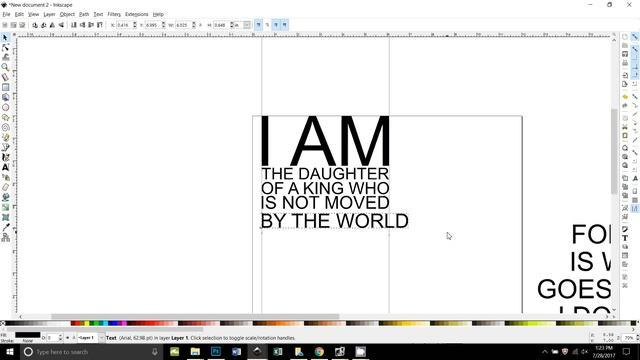Open Word from the taskbar
This screenshot has height=360, width=640.
click(x=236, y=352)
